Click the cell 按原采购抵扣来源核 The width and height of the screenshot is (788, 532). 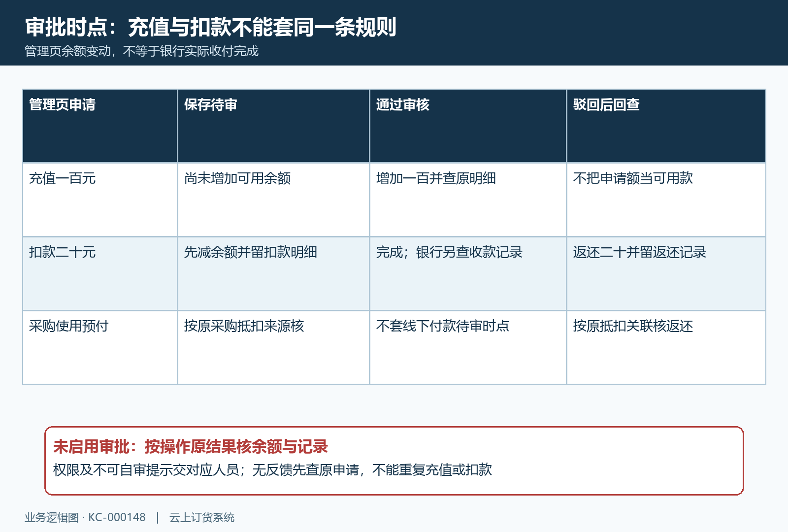273,348
